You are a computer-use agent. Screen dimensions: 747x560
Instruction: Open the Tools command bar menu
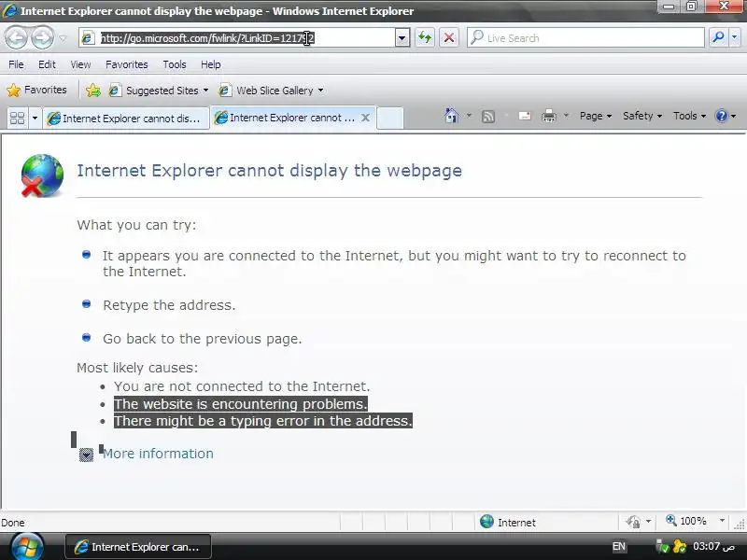tap(689, 116)
